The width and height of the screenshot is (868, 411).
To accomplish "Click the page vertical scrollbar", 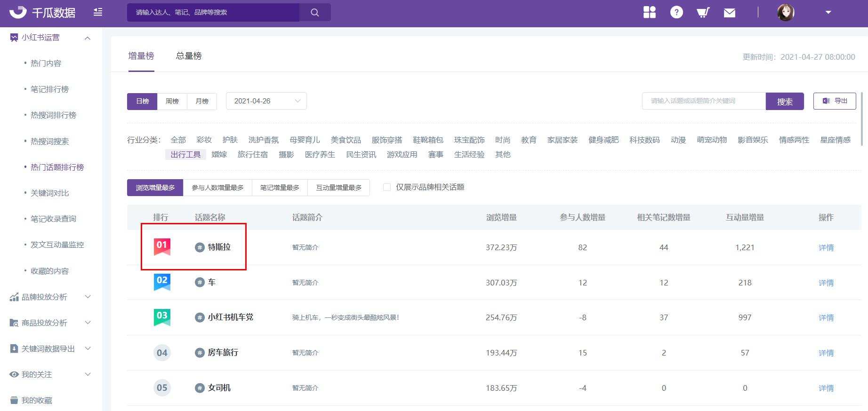I will pyautogui.click(x=861, y=120).
